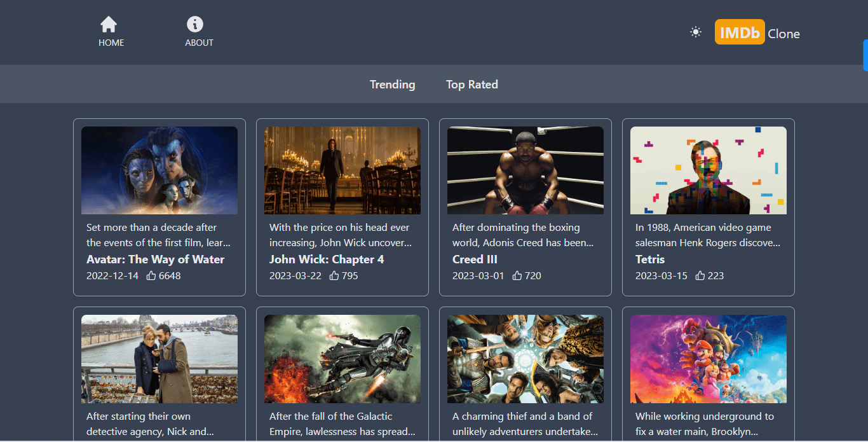Image resolution: width=868 pixels, height=442 pixels.
Task: Click the blue tab on right edge
Action: click(865, 55)
